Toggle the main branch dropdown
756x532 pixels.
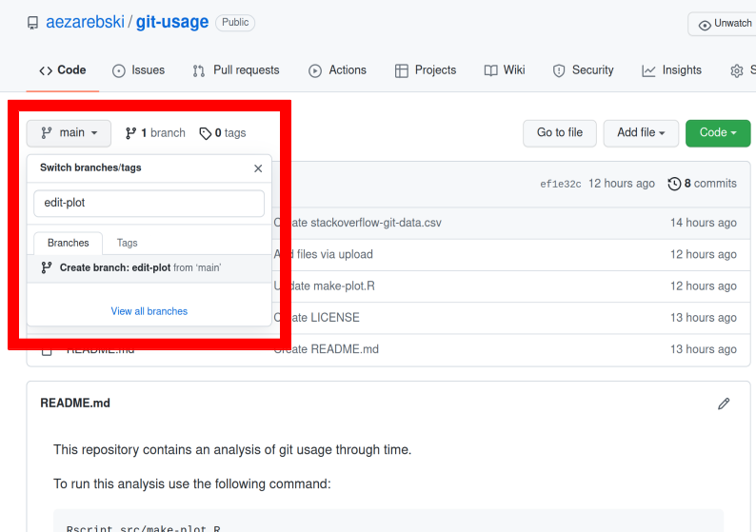pos(69,133)
